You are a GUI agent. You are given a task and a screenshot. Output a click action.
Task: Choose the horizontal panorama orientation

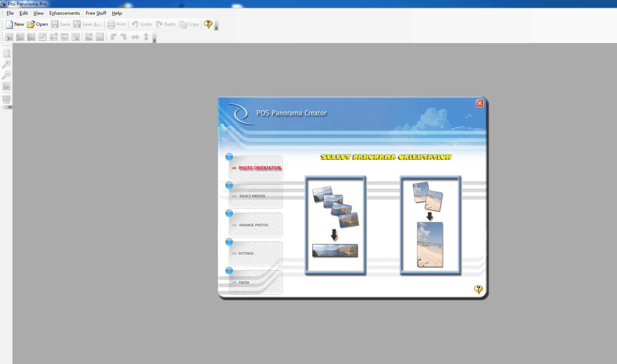click(x=335, y=225)
